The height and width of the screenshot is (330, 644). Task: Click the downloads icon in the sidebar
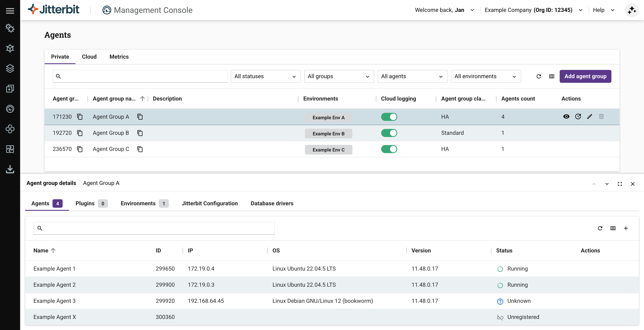click(10, 169)
